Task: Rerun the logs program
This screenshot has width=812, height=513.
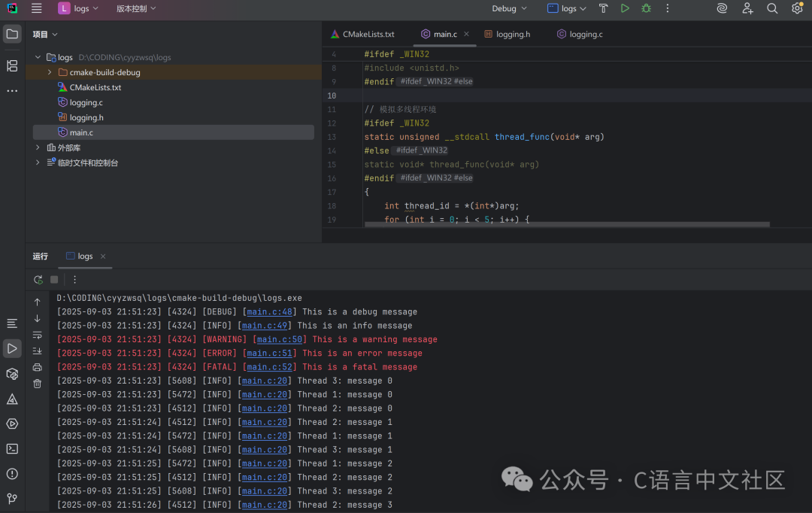Action: 38,280
